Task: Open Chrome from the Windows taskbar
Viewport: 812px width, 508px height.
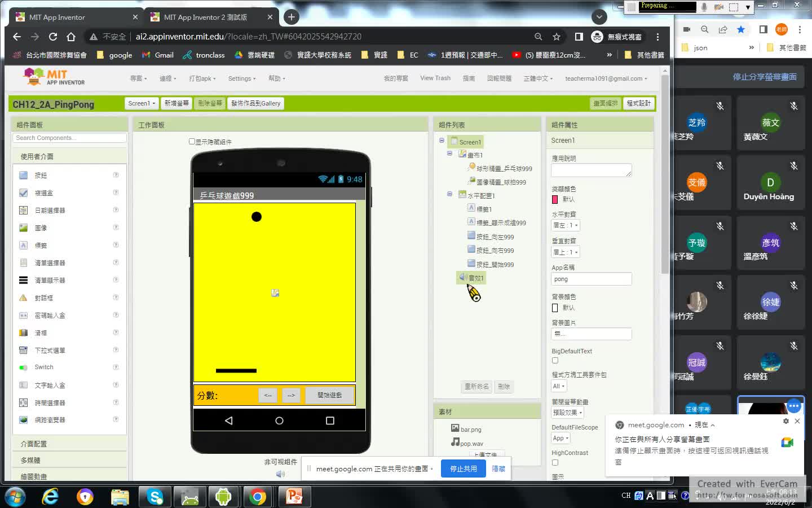Action: [x=258, y=496]
